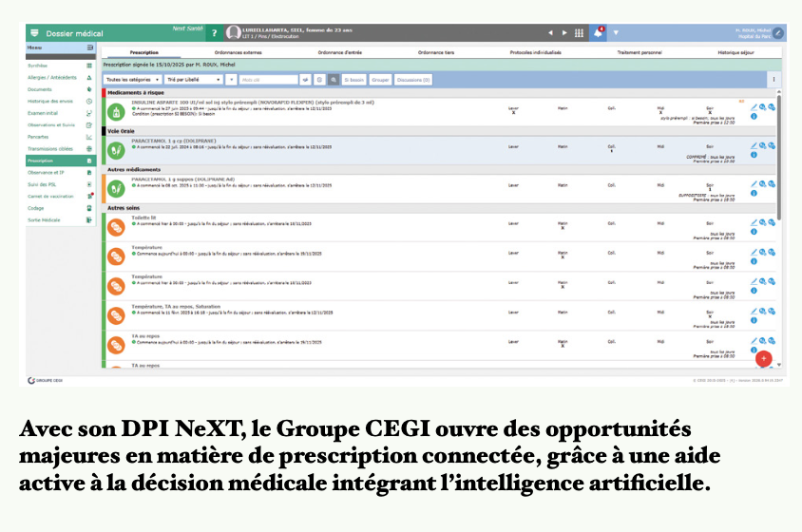This screenshot has height=532, width=802.
Task: Collapse the Menu sidebar panel
Action: tap(89, 47)
